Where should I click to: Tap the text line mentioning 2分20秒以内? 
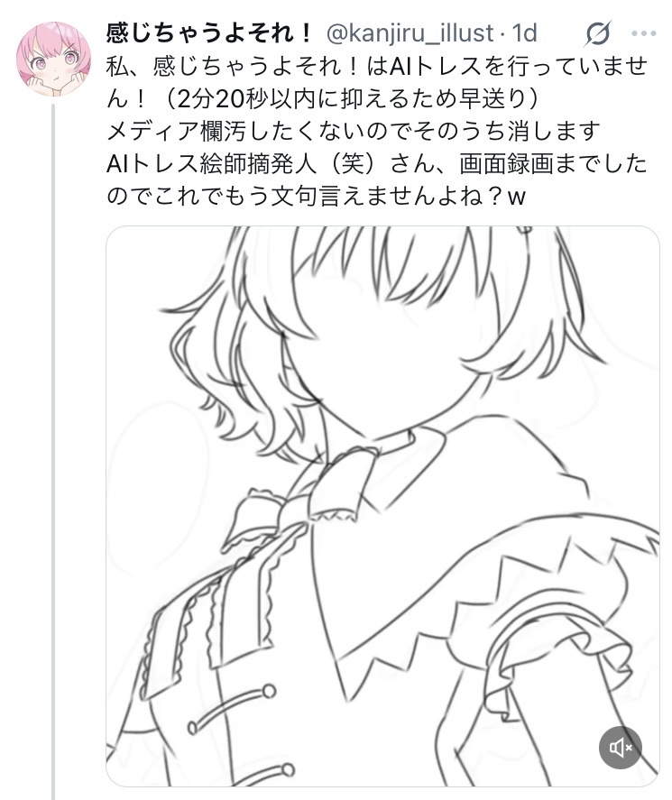pos(323,99)
